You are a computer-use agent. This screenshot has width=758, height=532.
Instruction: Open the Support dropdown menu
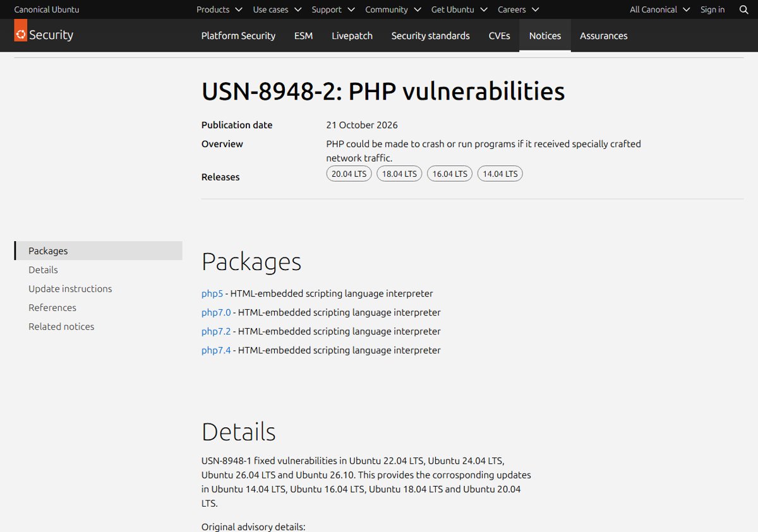pyautogui.click(x=333, y=9)
